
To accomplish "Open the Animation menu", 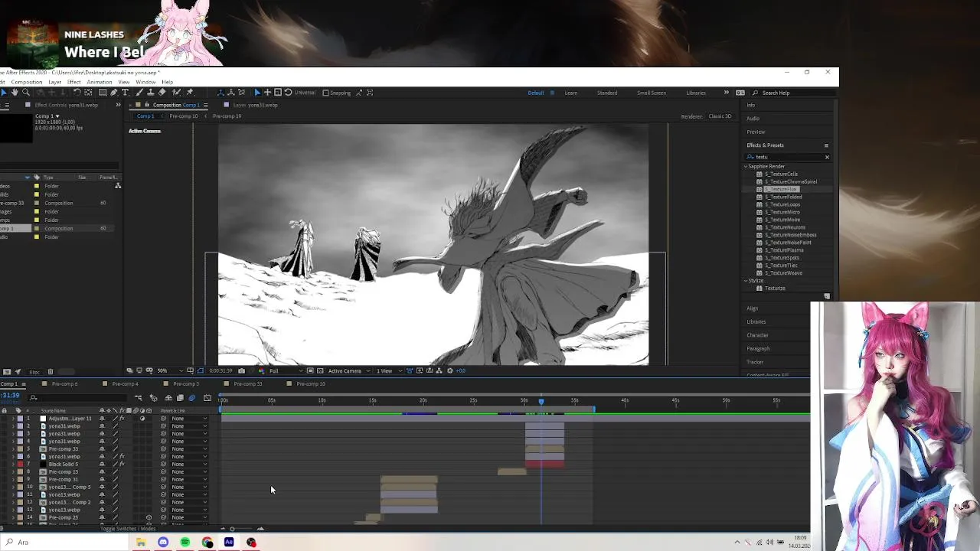I will coord(100,82).
